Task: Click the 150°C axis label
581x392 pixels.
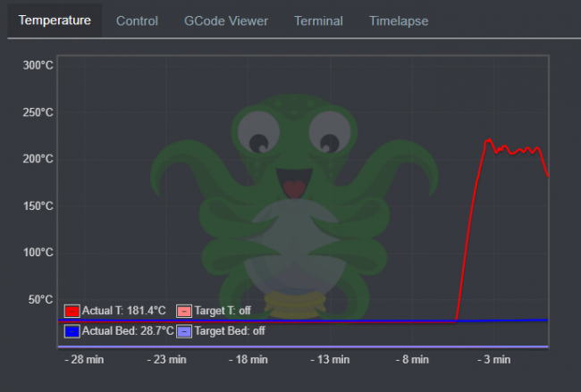Action: (38, 206)
